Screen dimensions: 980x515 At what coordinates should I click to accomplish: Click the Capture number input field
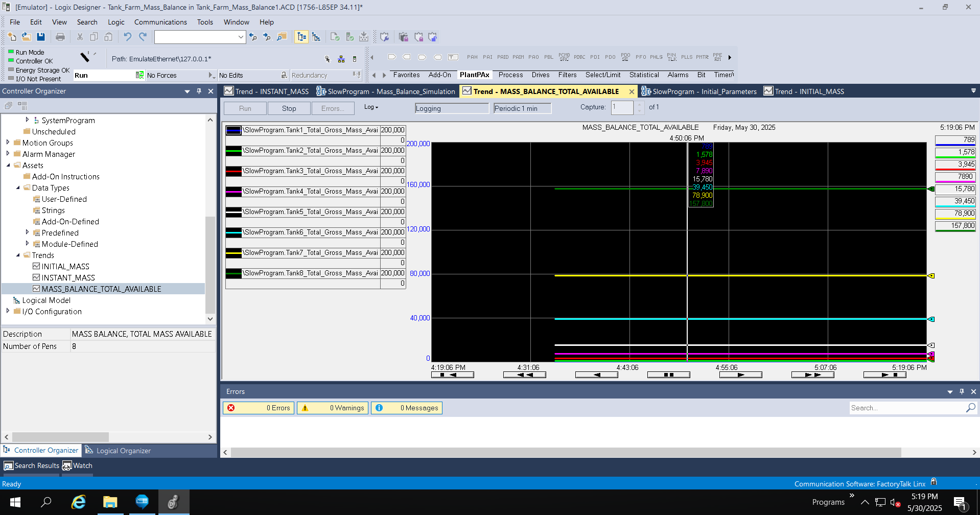622,107
